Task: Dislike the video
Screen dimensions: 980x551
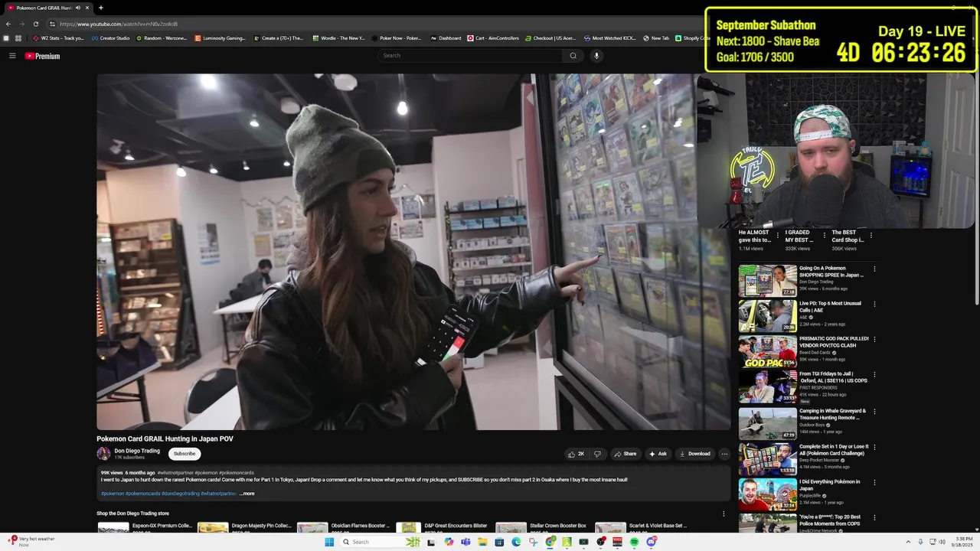Action: pyautogui.click(x=598, y=454)
